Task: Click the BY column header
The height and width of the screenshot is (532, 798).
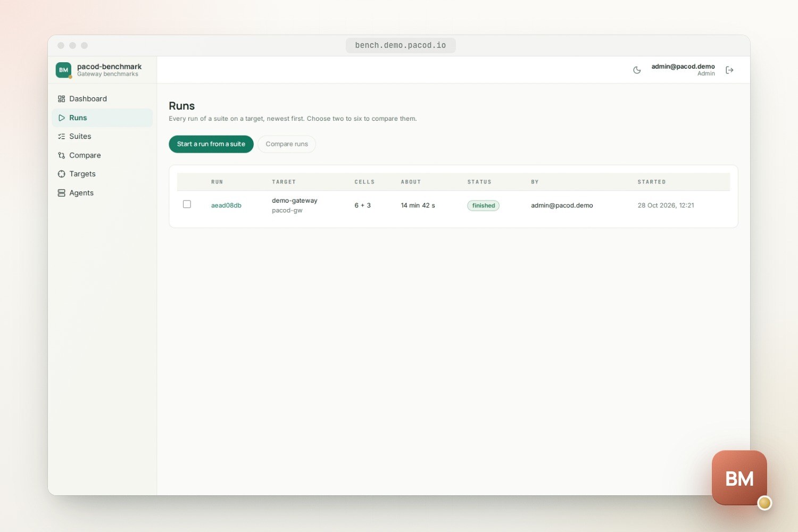Action: (535, 182)
